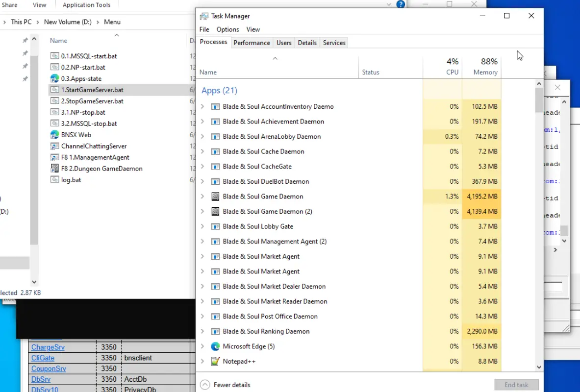This screenshot has height=392, width=580.
Task: Collapse Task Manager with the Fewer details chevron
Action: pos(205,385)
